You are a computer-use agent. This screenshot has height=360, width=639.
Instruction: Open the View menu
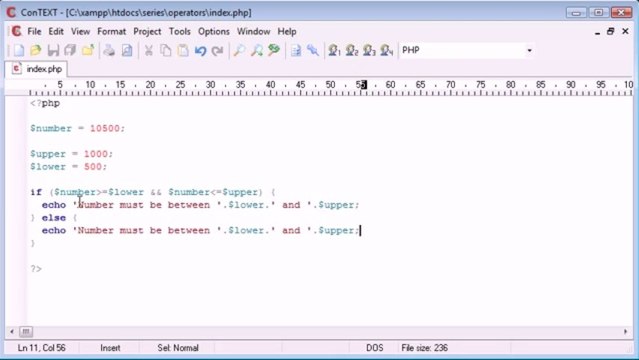80,31
